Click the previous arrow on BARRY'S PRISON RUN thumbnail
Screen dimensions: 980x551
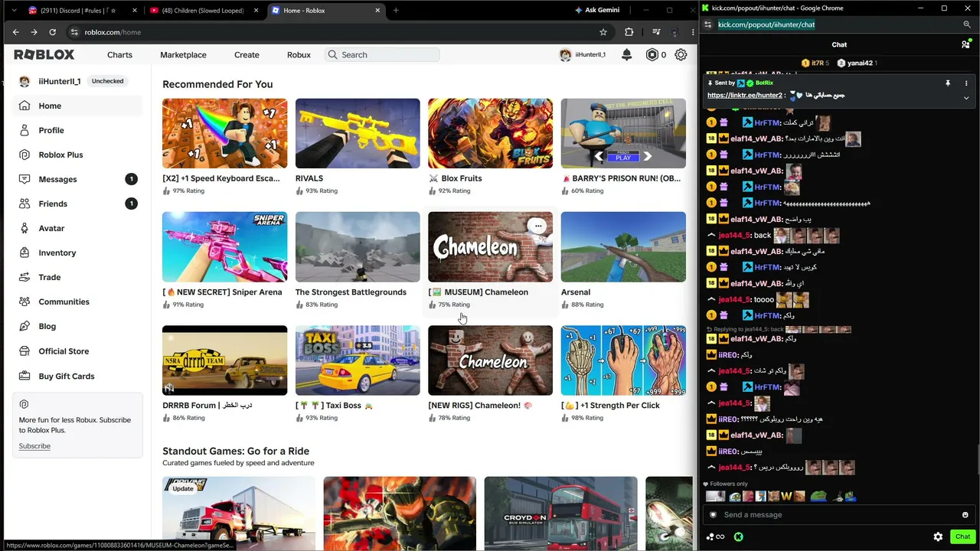click(599, 156)
